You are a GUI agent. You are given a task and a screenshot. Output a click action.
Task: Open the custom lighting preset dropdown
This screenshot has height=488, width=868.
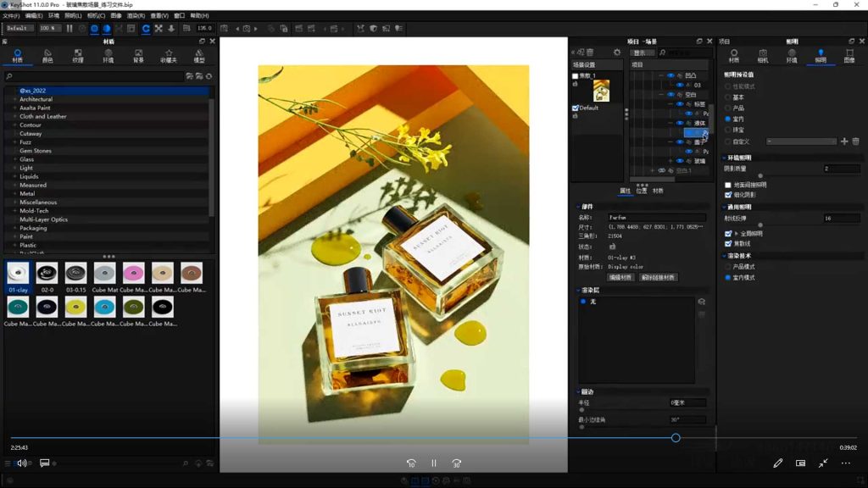click(801, 141)
